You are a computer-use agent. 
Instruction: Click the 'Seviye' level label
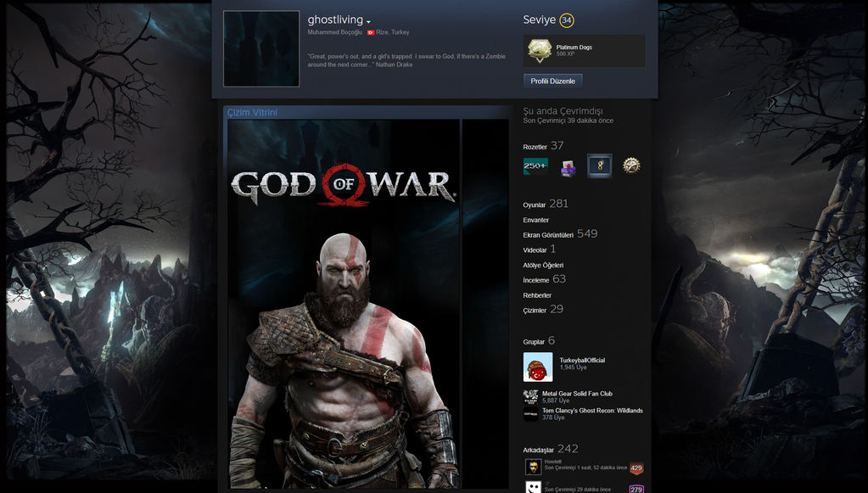click(539, 20)
